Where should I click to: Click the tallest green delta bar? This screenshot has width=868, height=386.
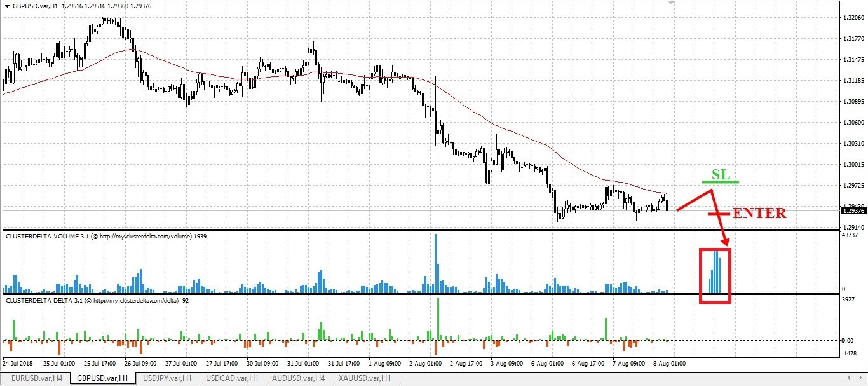(x=438, y=319)
